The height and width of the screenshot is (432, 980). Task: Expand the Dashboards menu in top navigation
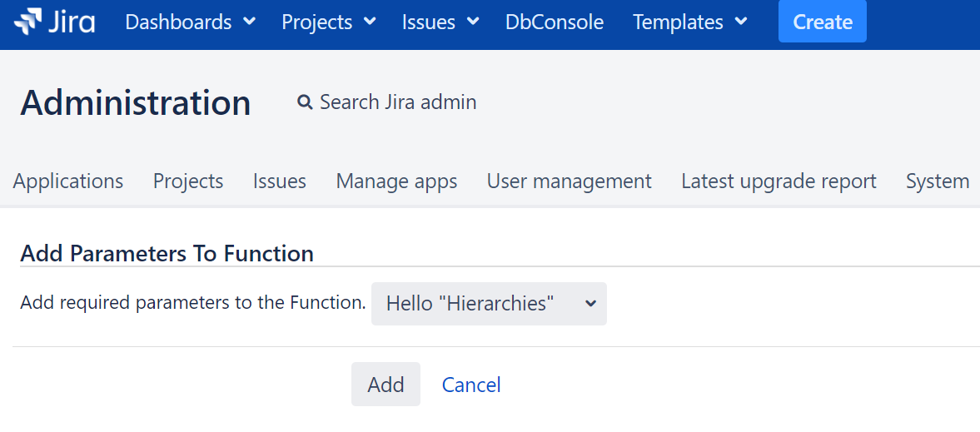[x=190, y=22]
